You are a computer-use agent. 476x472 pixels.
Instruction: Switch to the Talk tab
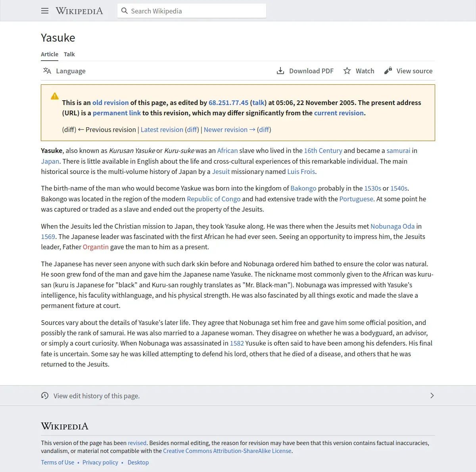pyautogui.click(x=69, y=54)
